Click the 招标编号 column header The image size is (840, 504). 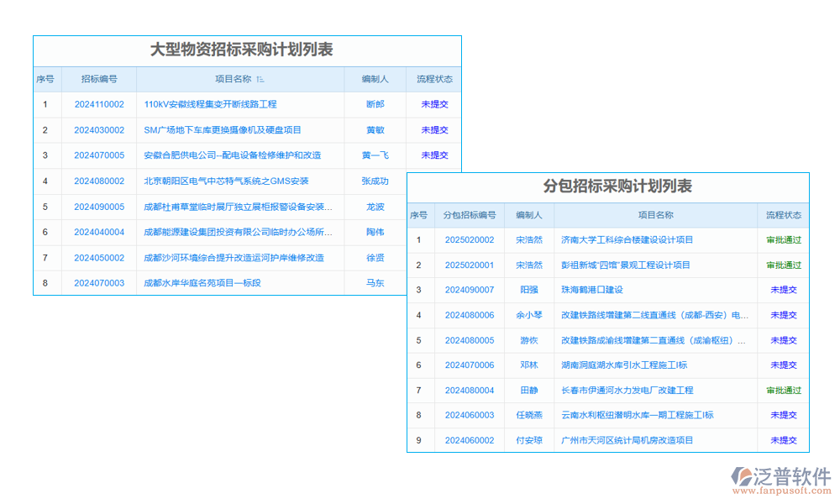coord(100,78)
